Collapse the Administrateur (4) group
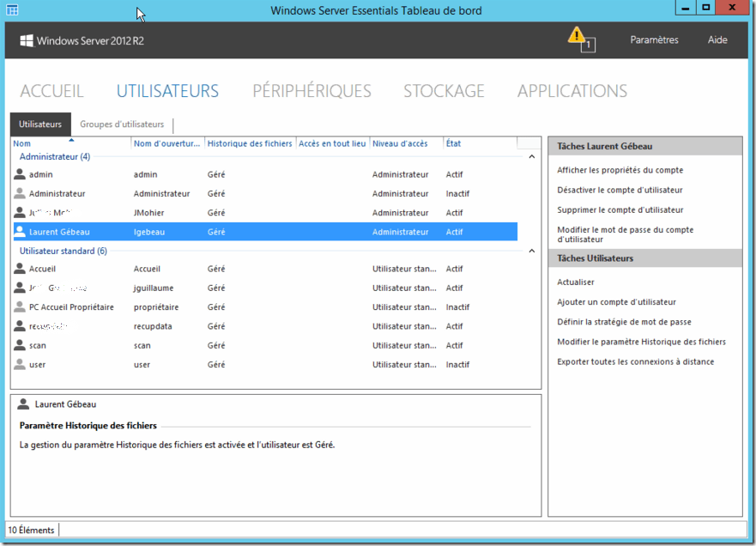 531,156
